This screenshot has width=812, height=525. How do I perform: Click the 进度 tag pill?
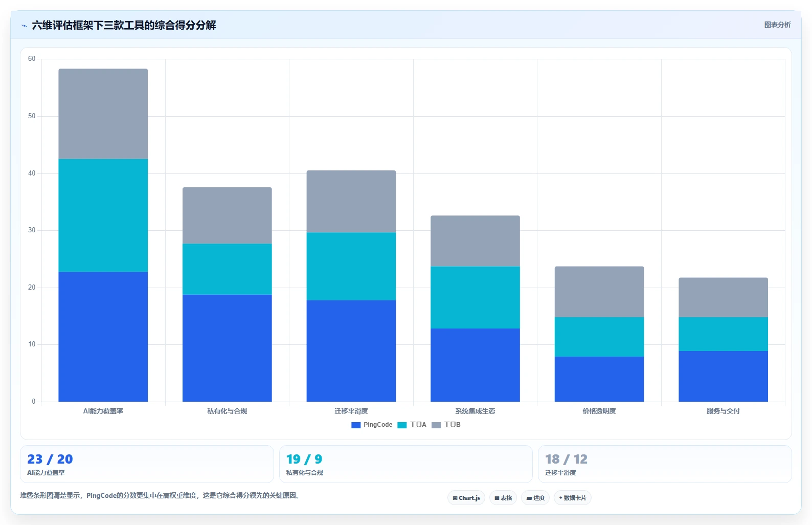535,498
